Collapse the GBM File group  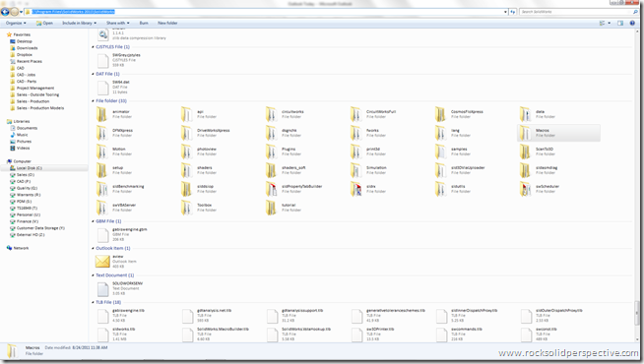click(x=93, y=221)
